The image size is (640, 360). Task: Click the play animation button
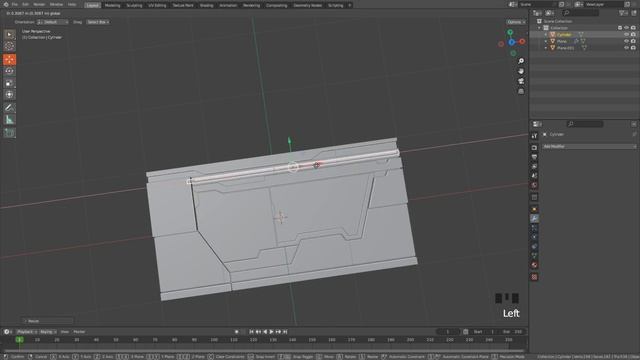click(271, 332)
